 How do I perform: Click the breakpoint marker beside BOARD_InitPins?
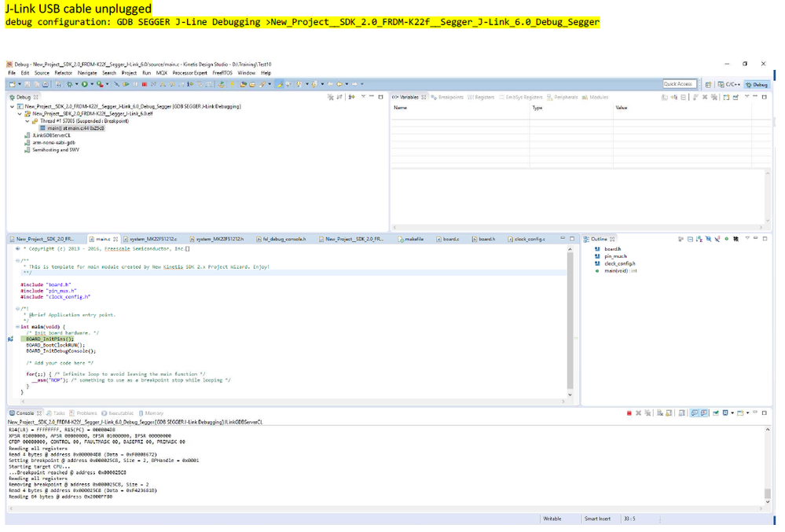(x=10, y=339)
